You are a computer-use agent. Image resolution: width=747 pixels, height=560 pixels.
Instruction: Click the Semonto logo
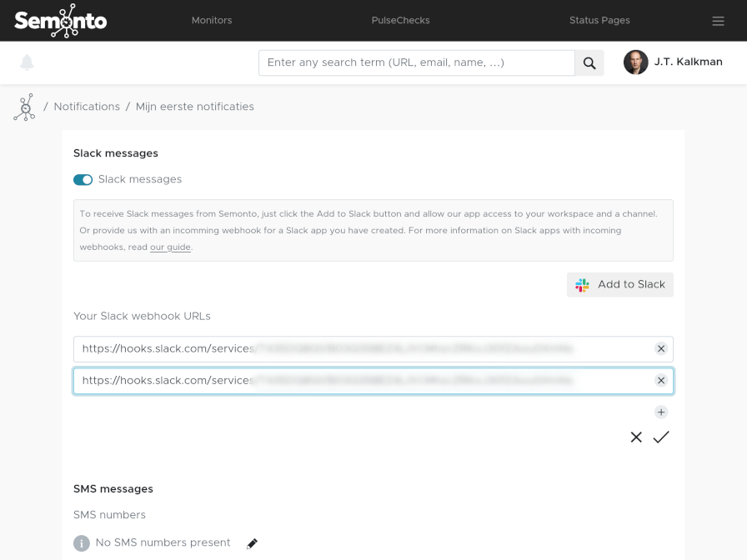point(58,20)
